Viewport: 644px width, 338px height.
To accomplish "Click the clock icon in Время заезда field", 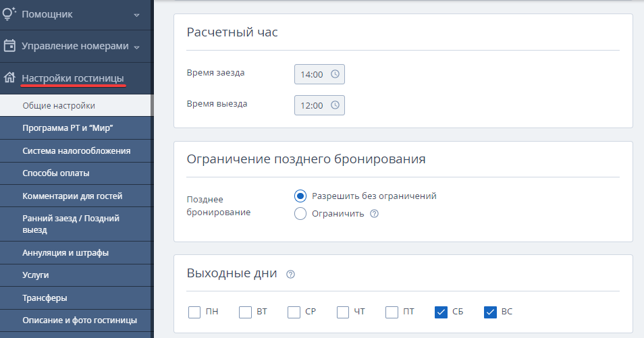I will pyautogui.click(x=335, y=74).
